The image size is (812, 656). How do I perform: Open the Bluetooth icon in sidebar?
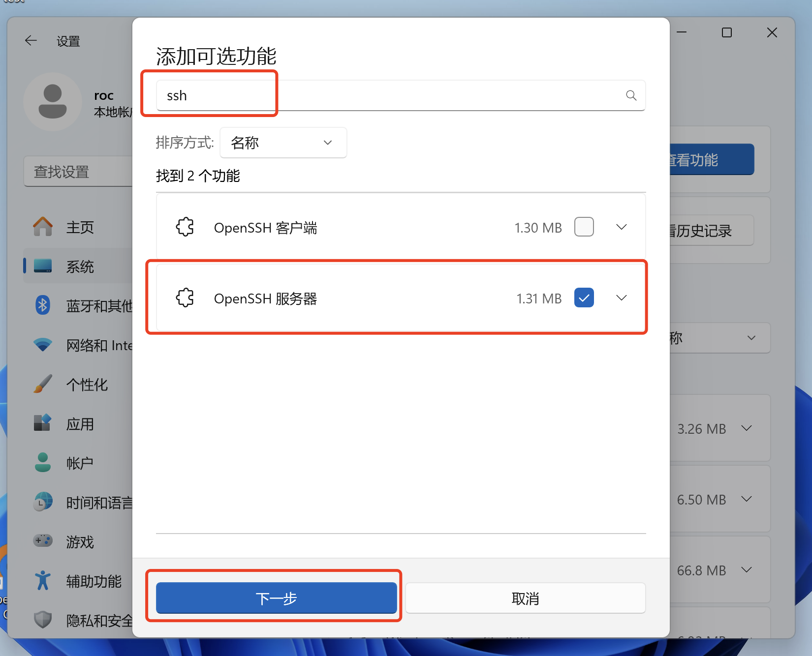[x=43, y=305]
